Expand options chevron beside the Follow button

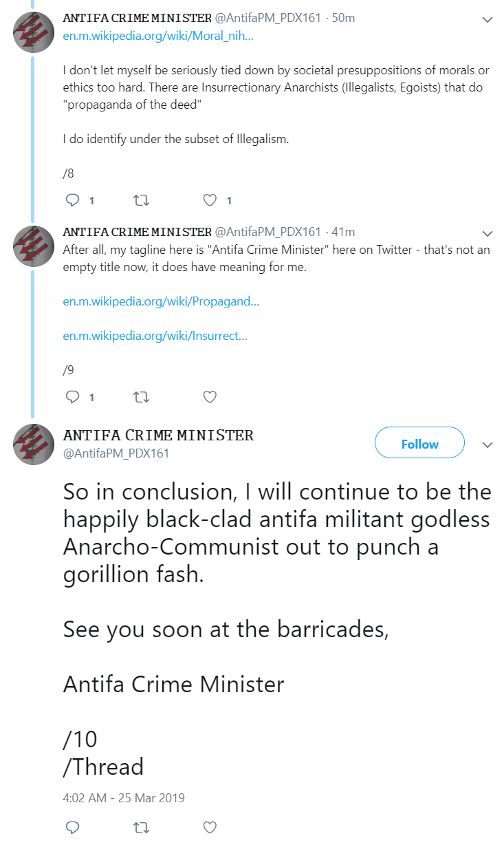(x=487, y=444)
